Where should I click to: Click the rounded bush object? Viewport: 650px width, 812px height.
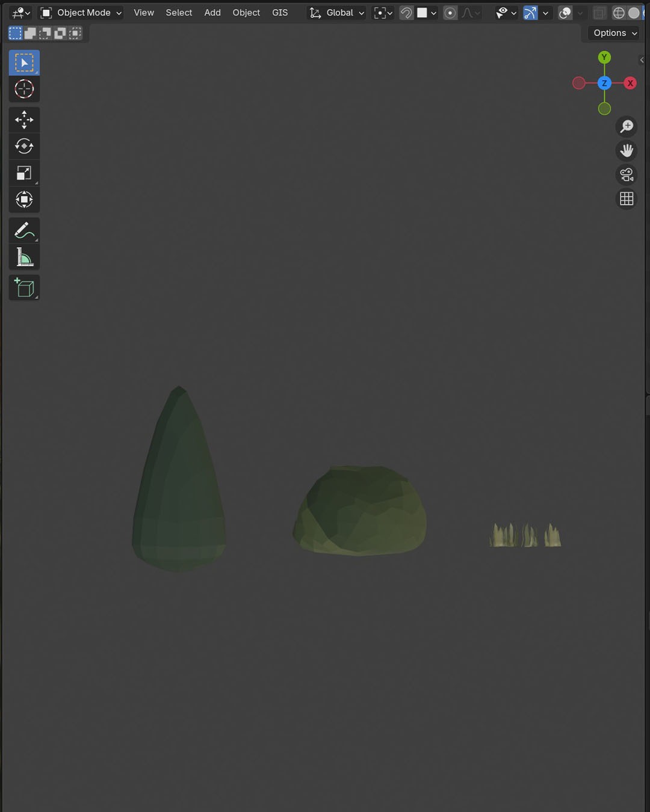pos(360,511)
